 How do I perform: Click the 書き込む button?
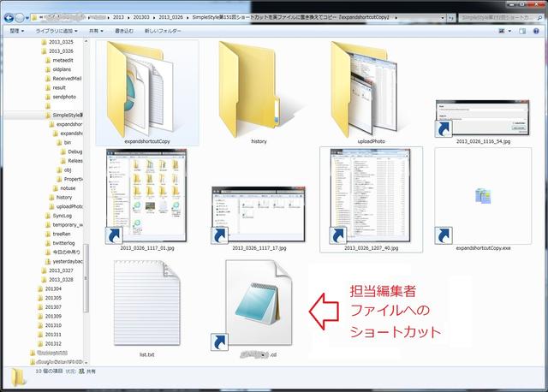click(x=124, y=31)
